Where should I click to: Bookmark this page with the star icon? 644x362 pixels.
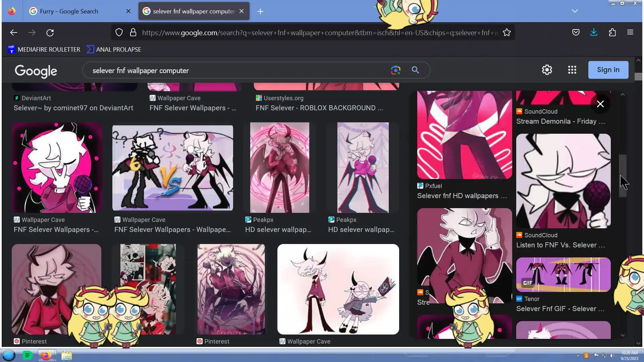point(506,33)
